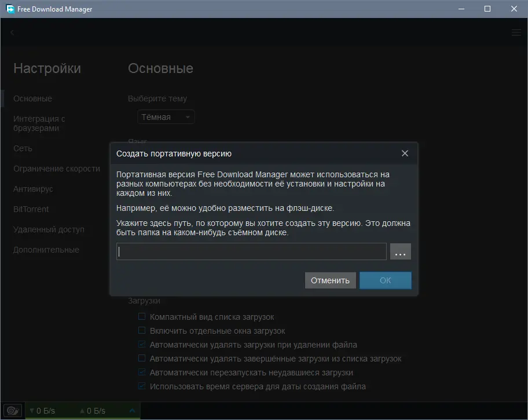Click the path input field in the dialog
528x420 pixels.
[x=251, y=251]
